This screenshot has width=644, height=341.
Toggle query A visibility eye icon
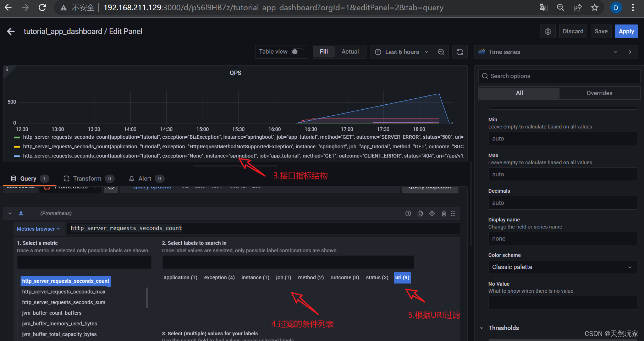click(x=432, y=214)
